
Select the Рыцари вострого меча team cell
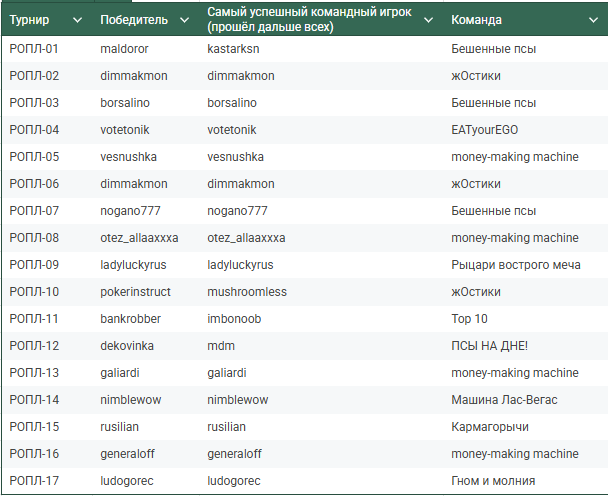pyautogui.click(x=516, y=265)
